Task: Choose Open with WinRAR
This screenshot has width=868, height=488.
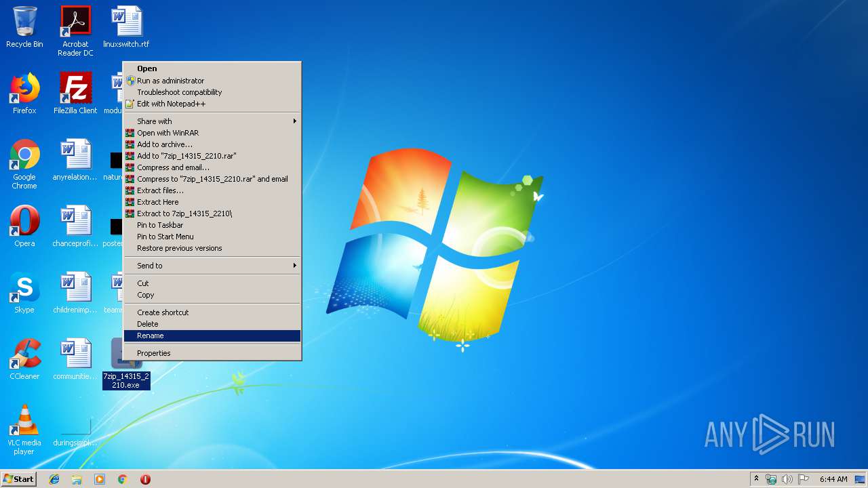Action: point(212,133)
